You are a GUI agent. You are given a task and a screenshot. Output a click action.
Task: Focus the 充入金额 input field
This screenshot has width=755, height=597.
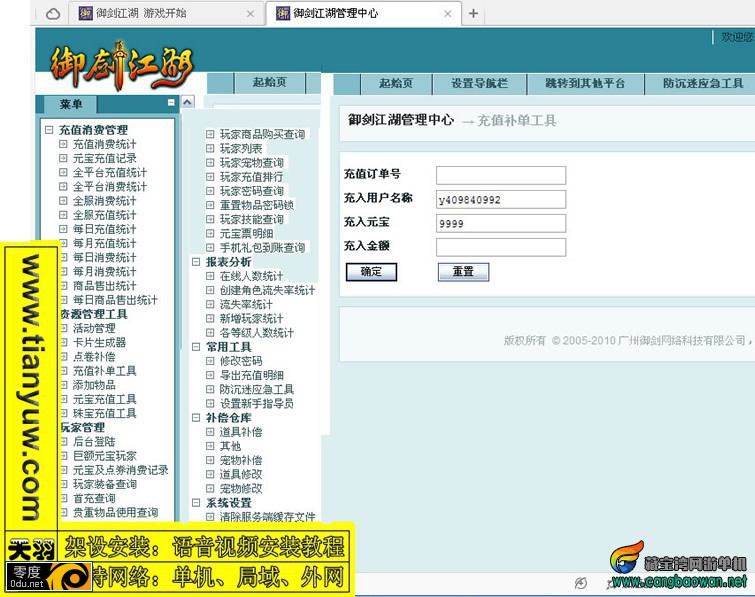pos(501,247)
